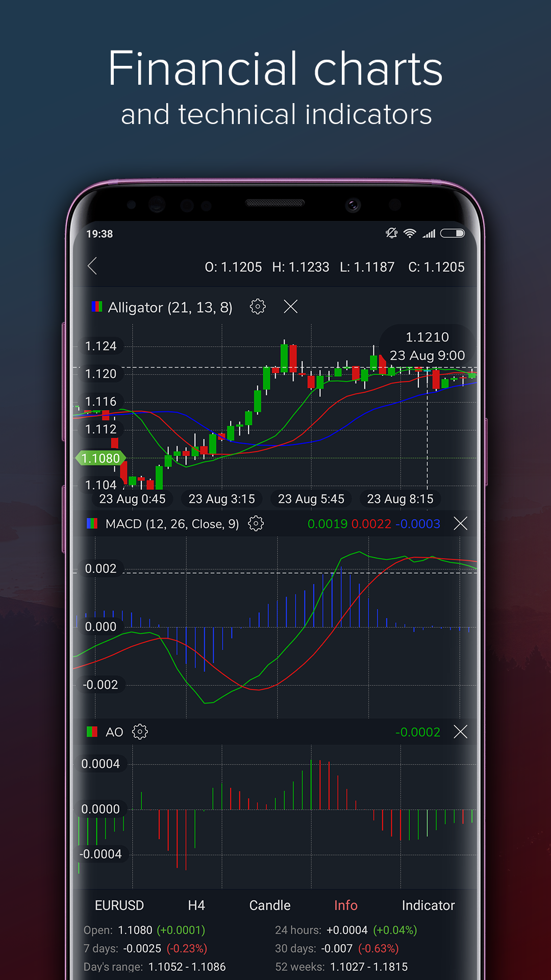The width and height of the screenshot is (551, 980).
Task: Tap the MACD value 0.0019
Action: 328,524
